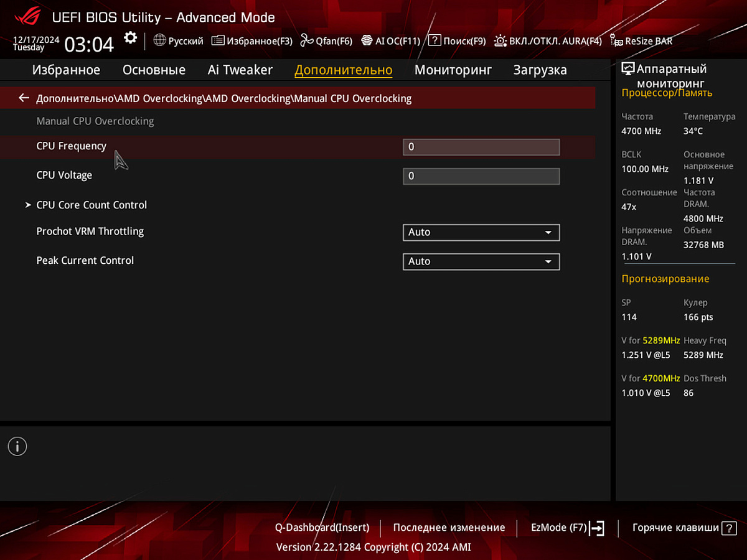747x560 pixels.
Task: Click the EzMode exit arrow icon
Action: (597, 528)
